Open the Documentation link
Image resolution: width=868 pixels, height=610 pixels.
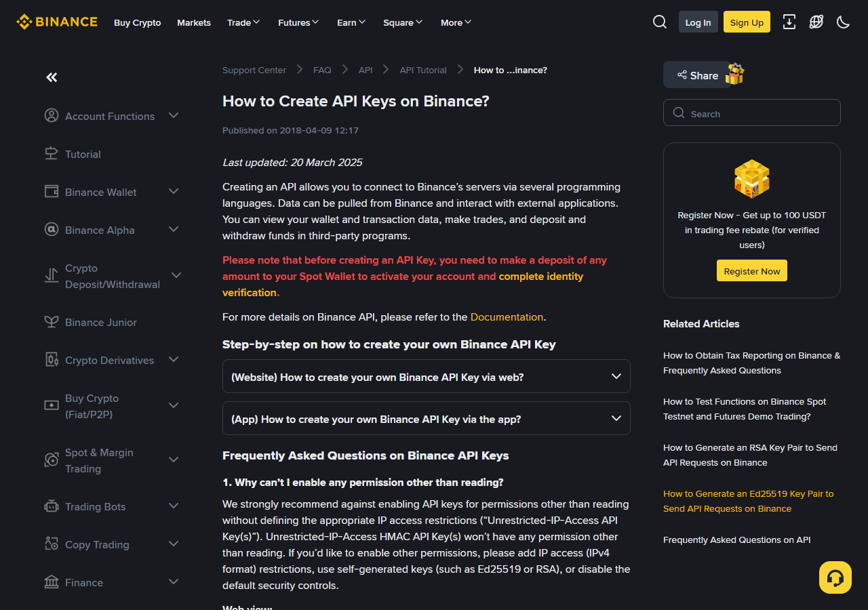507,317
